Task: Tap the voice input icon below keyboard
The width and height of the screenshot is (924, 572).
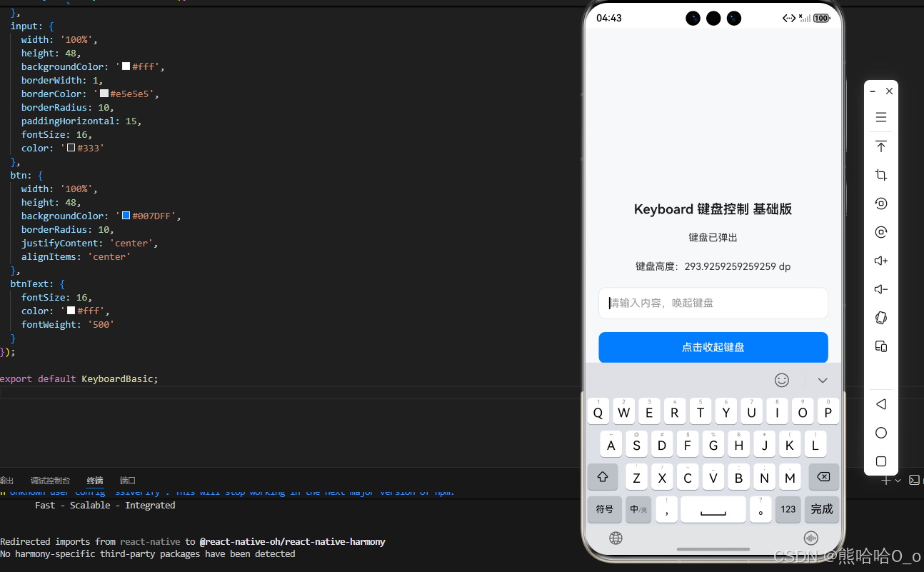Action: 810,538
